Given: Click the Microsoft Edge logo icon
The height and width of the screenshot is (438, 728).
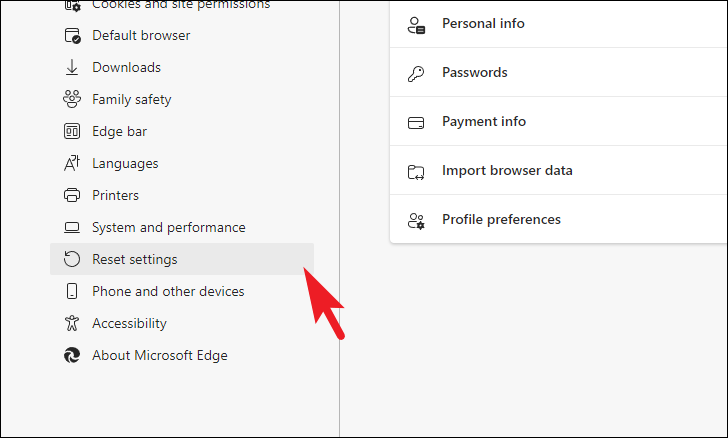Looking at the screenshot, I should pyautogui.click(x=72, y=355).
